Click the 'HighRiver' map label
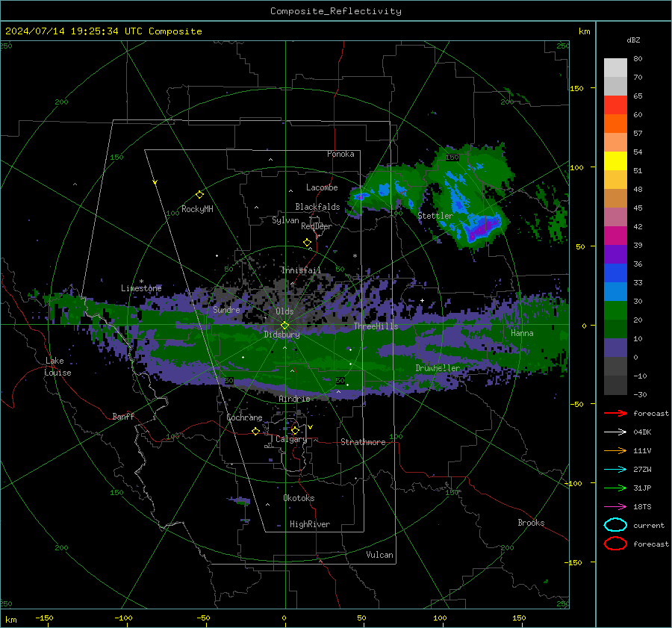This screenshot has height=628, width=672. tap(310, 524)
